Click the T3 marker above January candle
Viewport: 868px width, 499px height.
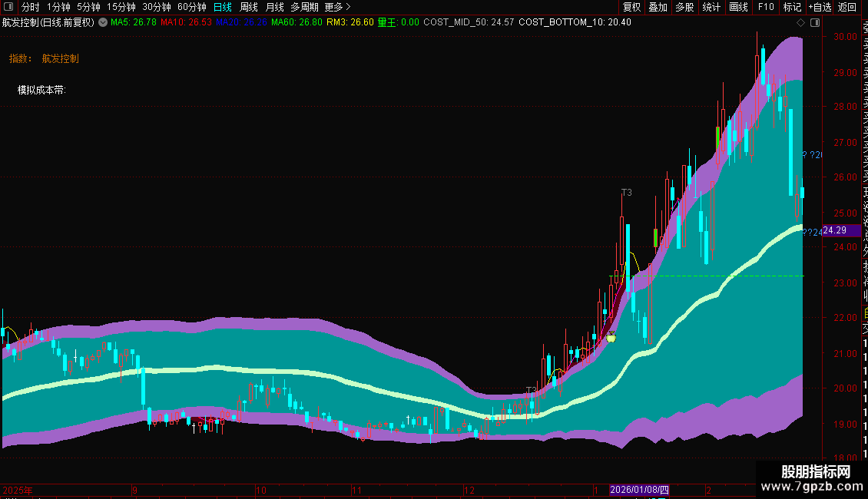coord(626,193)
